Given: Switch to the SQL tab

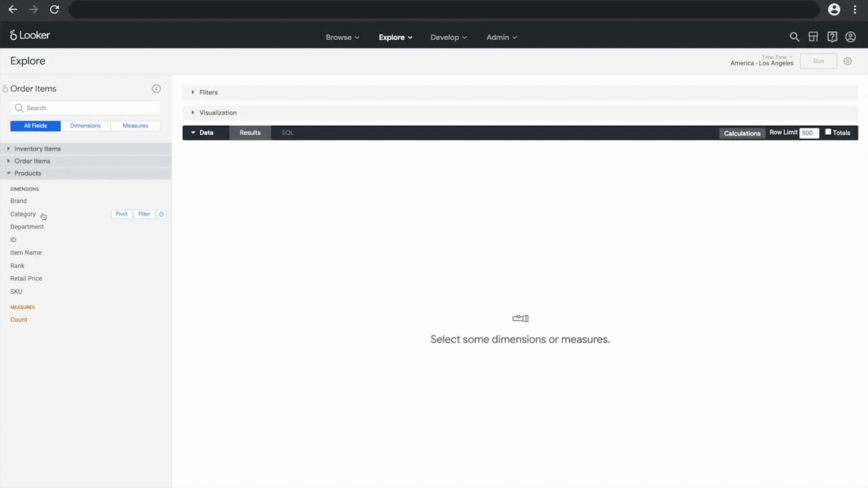Looking at the screenshot, I should pos(288,133).
